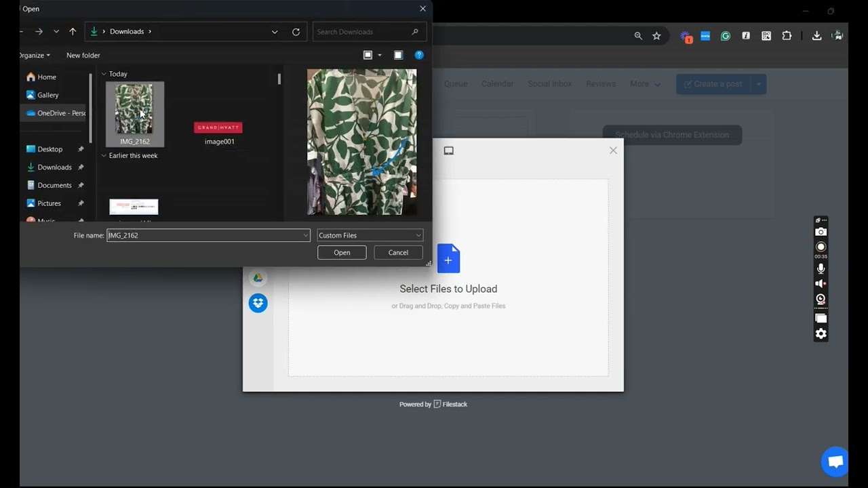Viewport: 868px width, 488px height.
Task: Go up one folder level
Action: click(73, 32)
